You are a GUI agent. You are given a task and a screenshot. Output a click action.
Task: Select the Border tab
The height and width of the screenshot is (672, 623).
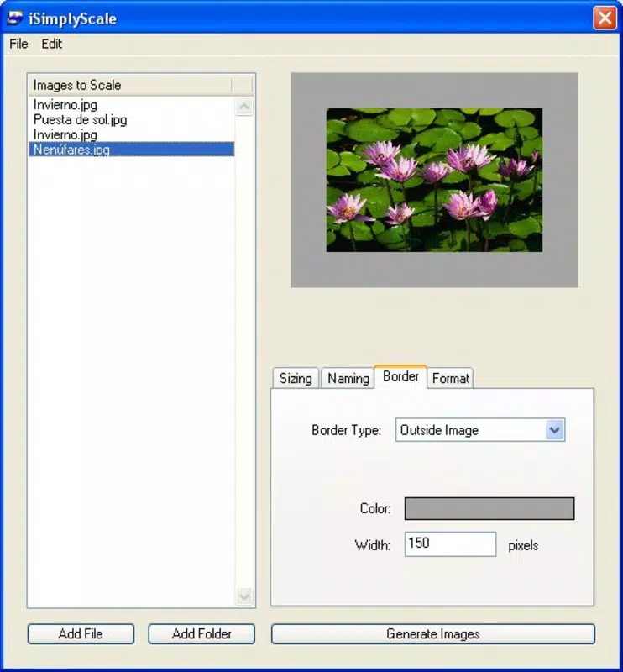click(400, 376)
